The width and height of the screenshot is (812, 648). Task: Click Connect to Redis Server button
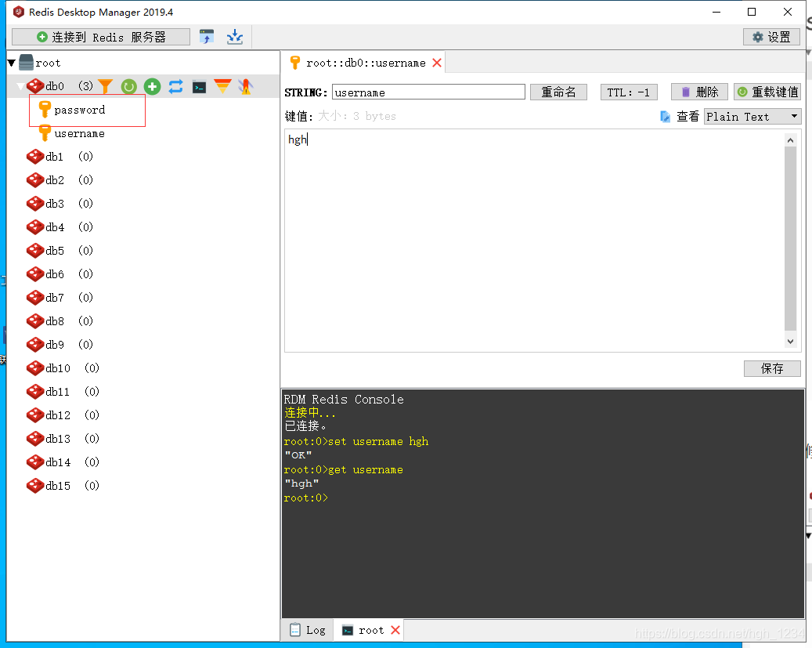[x=101, y=37]
